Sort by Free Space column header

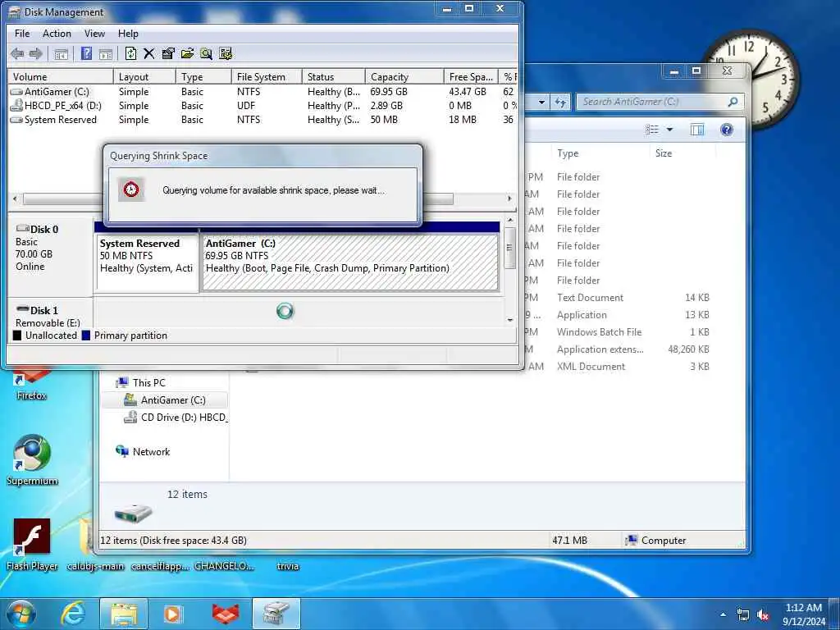(x=472, y=76)
